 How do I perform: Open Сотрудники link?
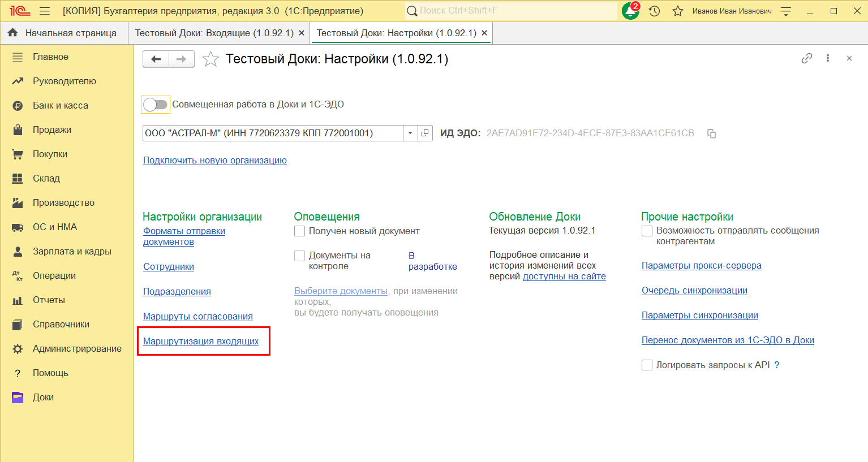169,267
